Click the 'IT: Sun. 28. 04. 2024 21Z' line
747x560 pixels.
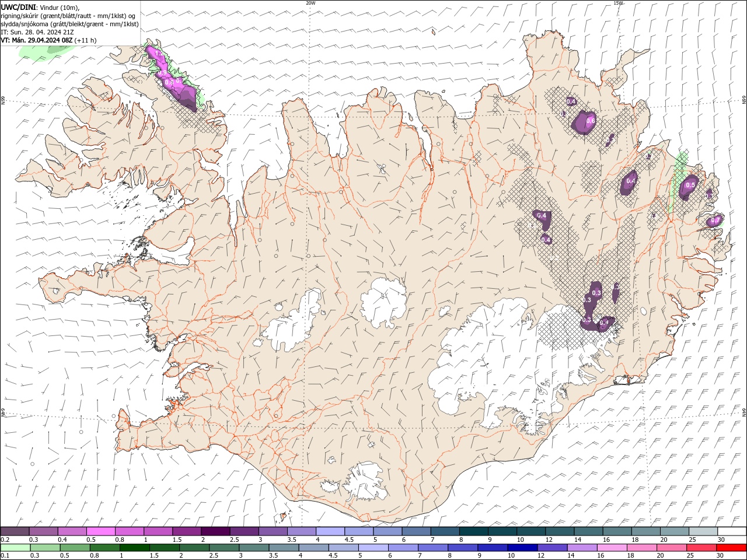pyautogui.click(x=36, y=32)
